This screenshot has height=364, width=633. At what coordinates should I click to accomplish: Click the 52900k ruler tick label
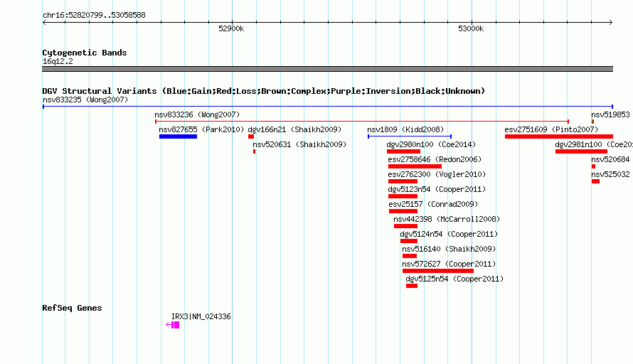pos(231,28)
